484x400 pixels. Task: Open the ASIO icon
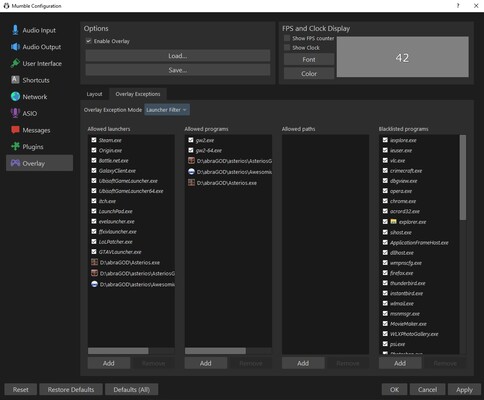point(15,113)
